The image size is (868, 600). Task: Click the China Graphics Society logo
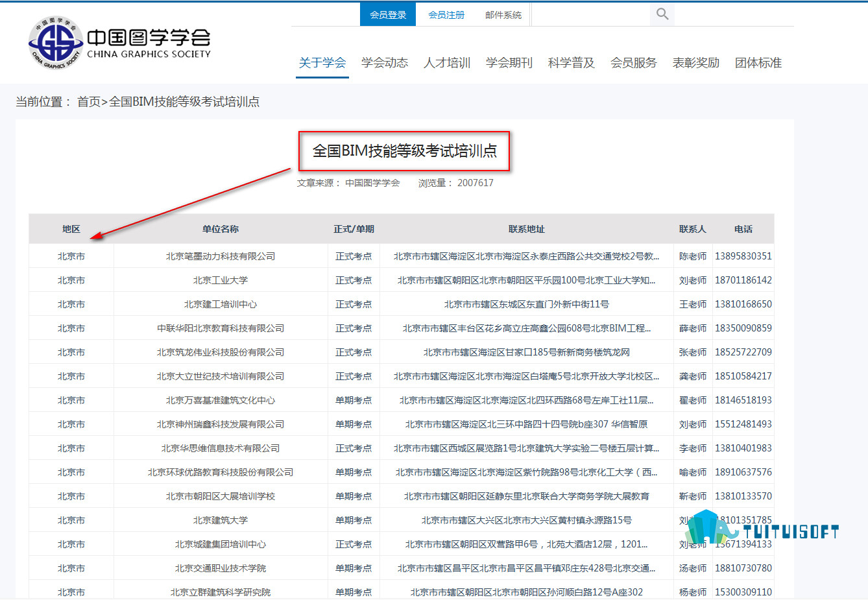point(120,43)
